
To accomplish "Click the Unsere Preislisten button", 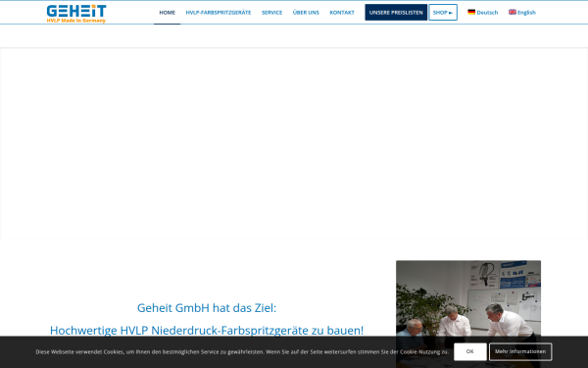I will (396, 13).
